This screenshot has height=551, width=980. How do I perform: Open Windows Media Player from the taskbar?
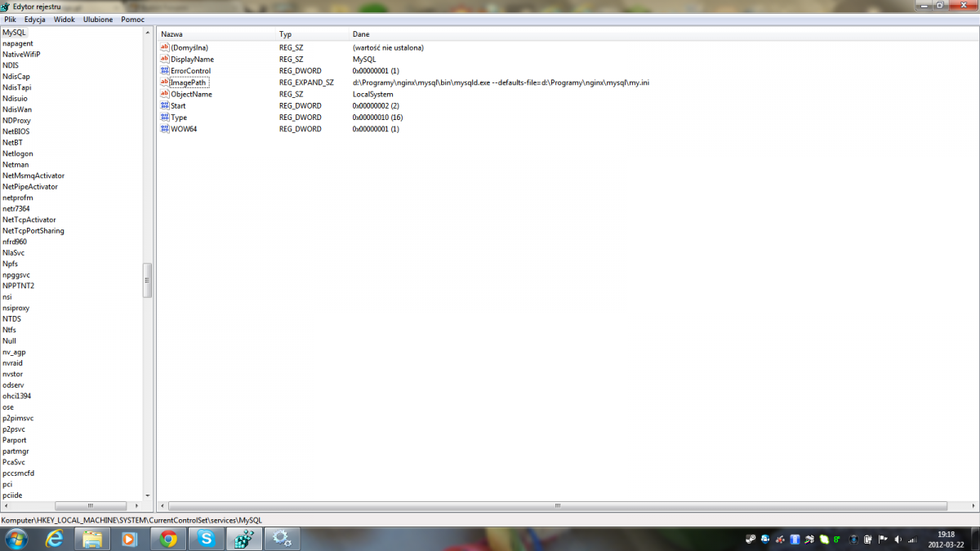[131, 539]
